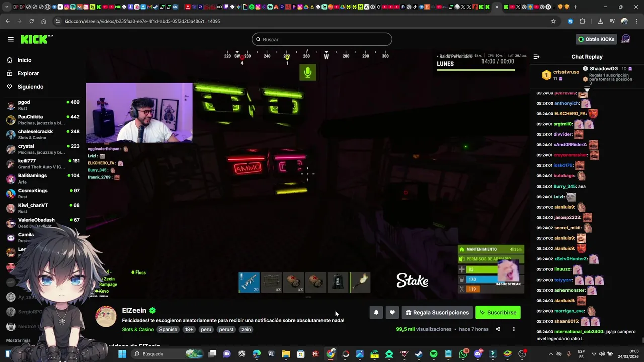Open Chrome media controls icon
The width and height of the screenshot is (644, 362).
(612, 21)
